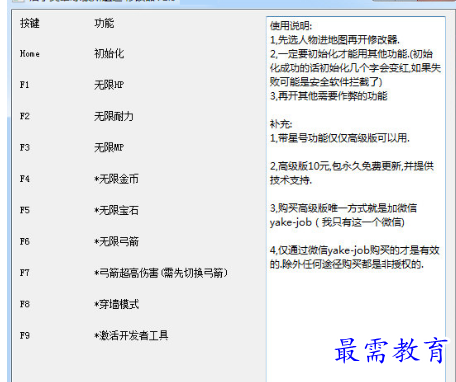Select the F3 key label
The image size is (456, 382).
[x=25, y=147]
